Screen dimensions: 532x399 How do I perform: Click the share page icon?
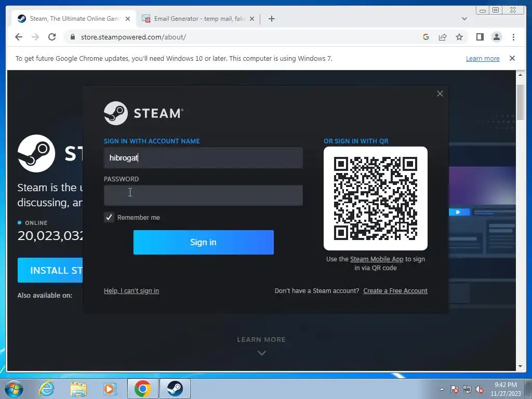443,37
